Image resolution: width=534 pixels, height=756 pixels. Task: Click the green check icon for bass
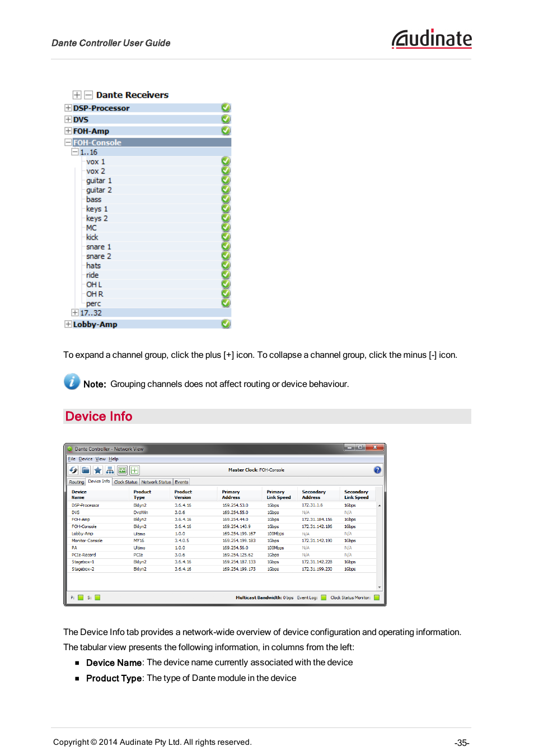226,199
